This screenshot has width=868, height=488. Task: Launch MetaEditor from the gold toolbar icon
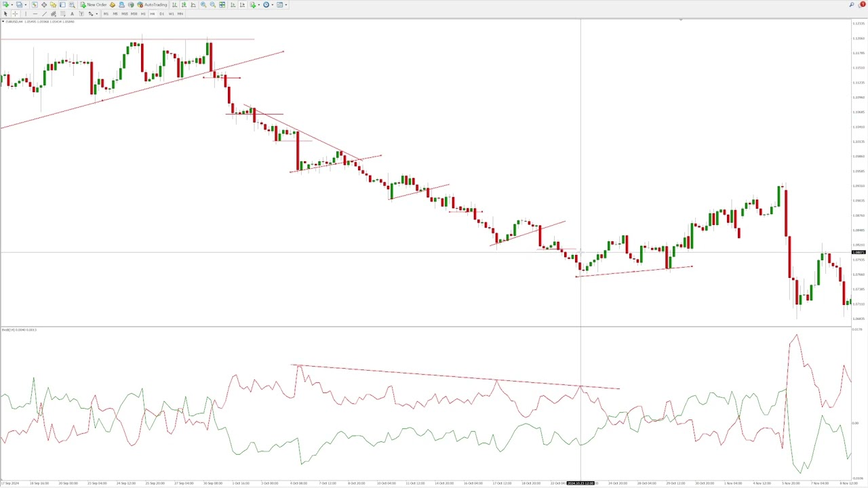point(112,5)
